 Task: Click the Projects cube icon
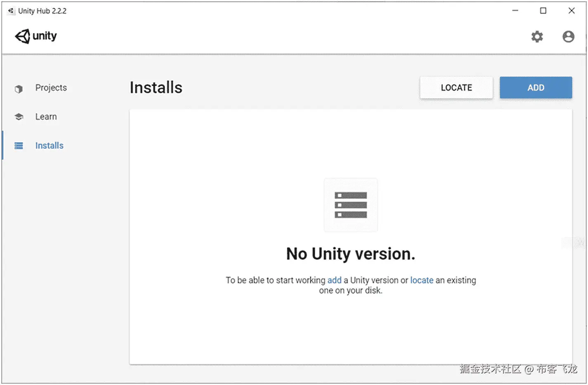pos(19,89)
